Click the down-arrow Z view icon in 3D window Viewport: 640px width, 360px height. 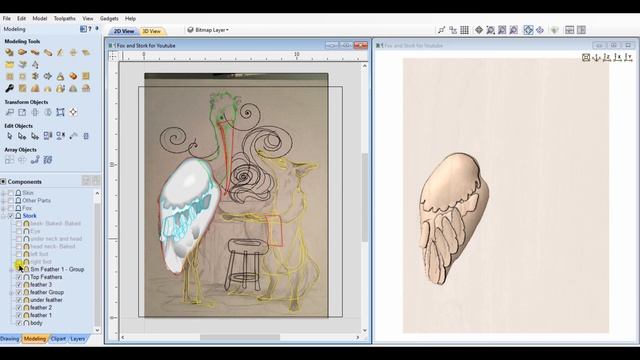coord(596,58)
